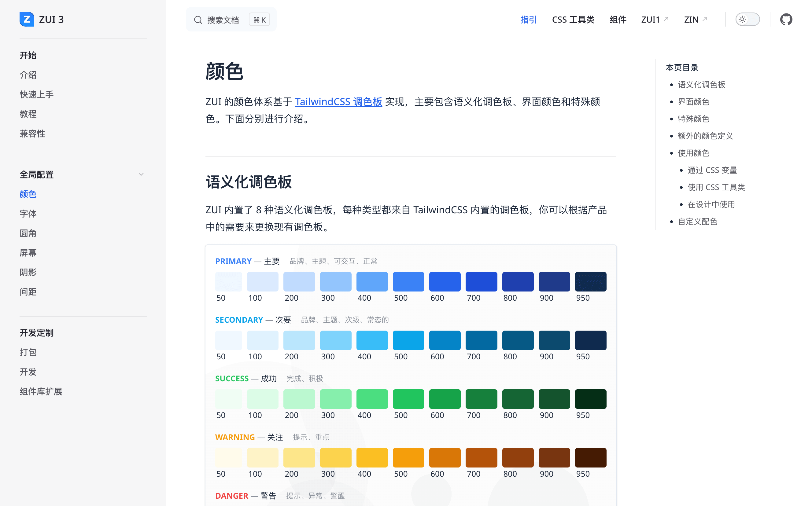Open 间距 sidebar page
This screenshot has width=812, height=506.
point(28,292)
